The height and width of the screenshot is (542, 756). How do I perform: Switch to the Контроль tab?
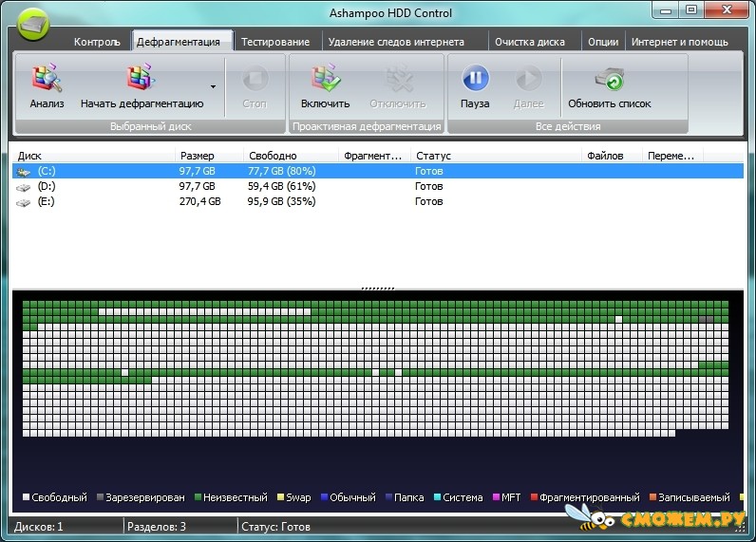click(x=97, y=42)
